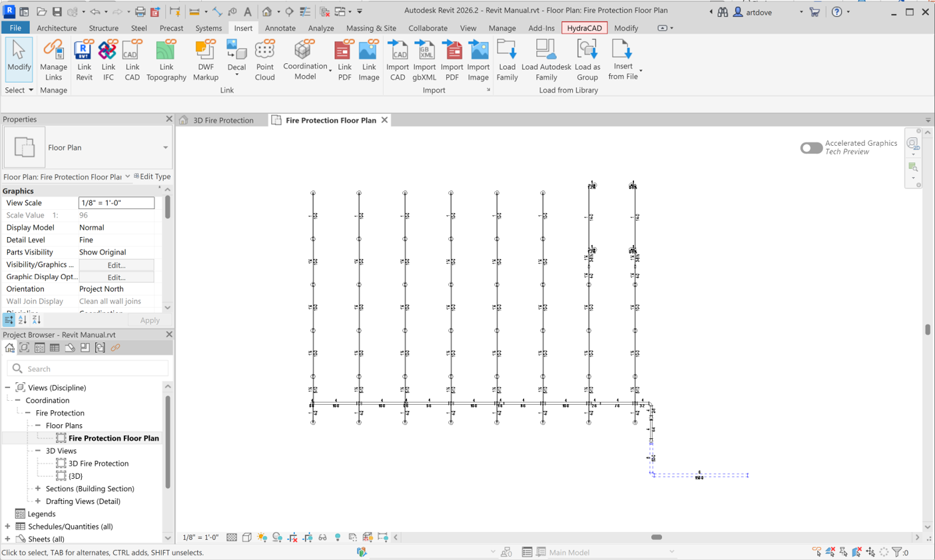Screen dimensions: 935x560
Task: Click the Properties panel scrollbar thumb
Action: coord(167,207)
